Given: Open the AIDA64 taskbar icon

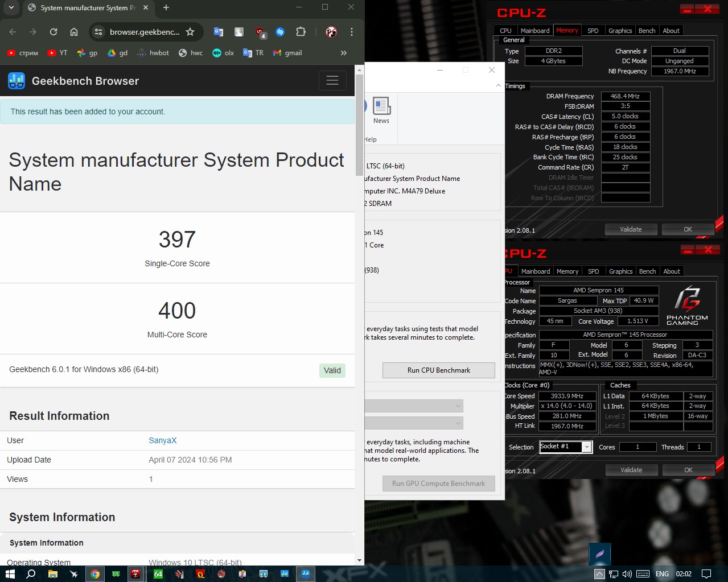Looking at the screenshot, I should (x=158, y=573).
